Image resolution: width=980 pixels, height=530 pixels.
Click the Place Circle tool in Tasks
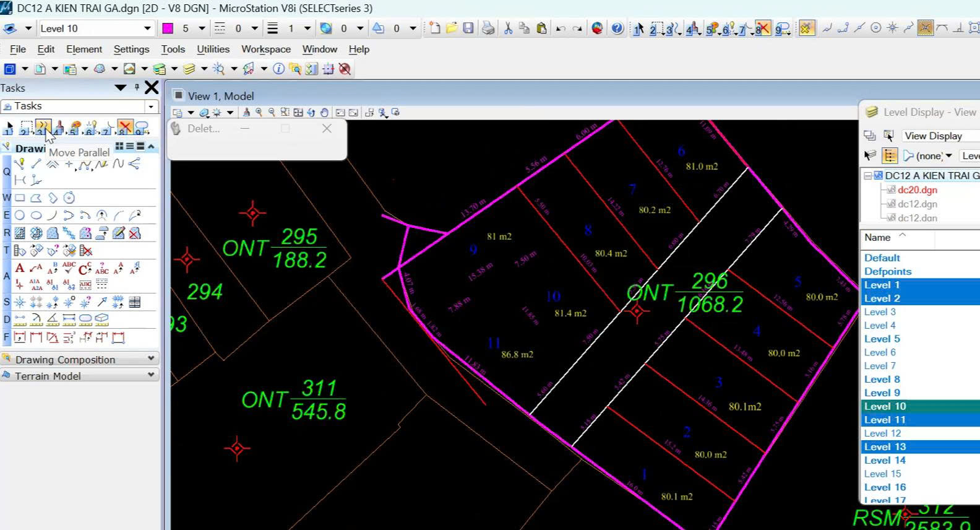coord(20,215)
